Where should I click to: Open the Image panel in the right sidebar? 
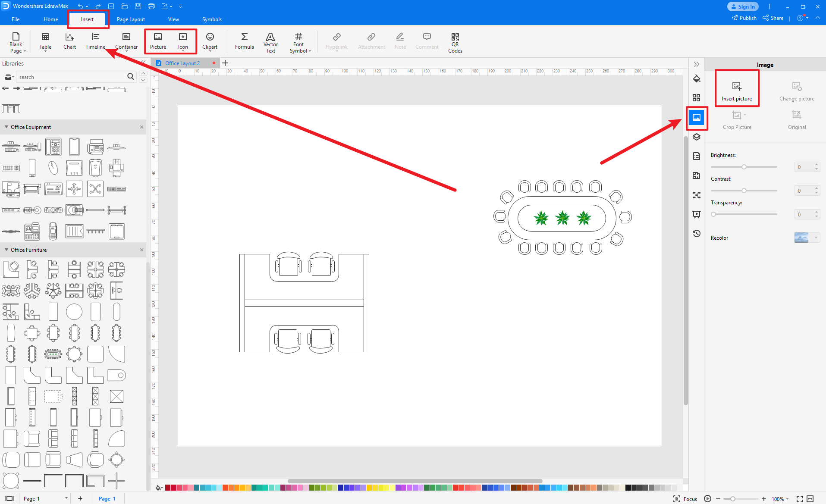697,118
